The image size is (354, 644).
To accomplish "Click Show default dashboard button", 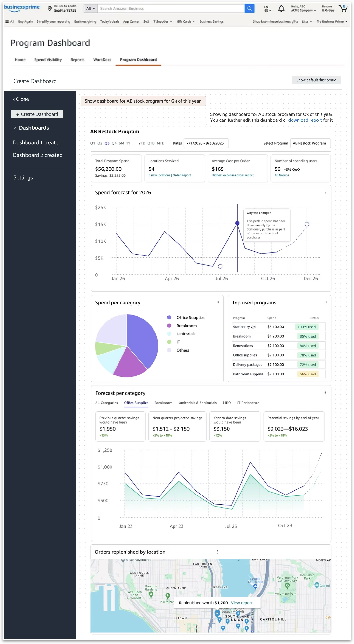I will 316,80.
